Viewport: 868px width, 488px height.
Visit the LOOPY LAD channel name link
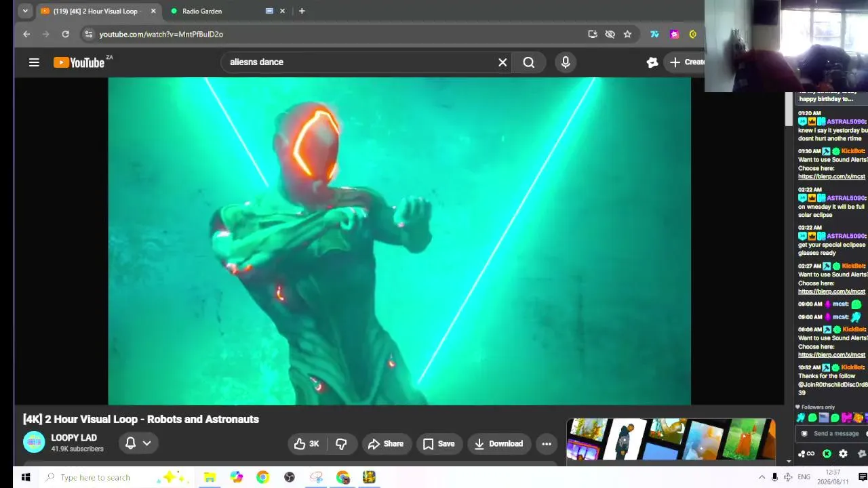click(x=74, y=438)
